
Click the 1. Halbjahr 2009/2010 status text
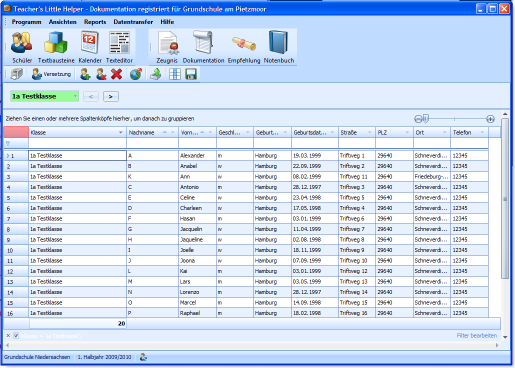tap(104, 357)
